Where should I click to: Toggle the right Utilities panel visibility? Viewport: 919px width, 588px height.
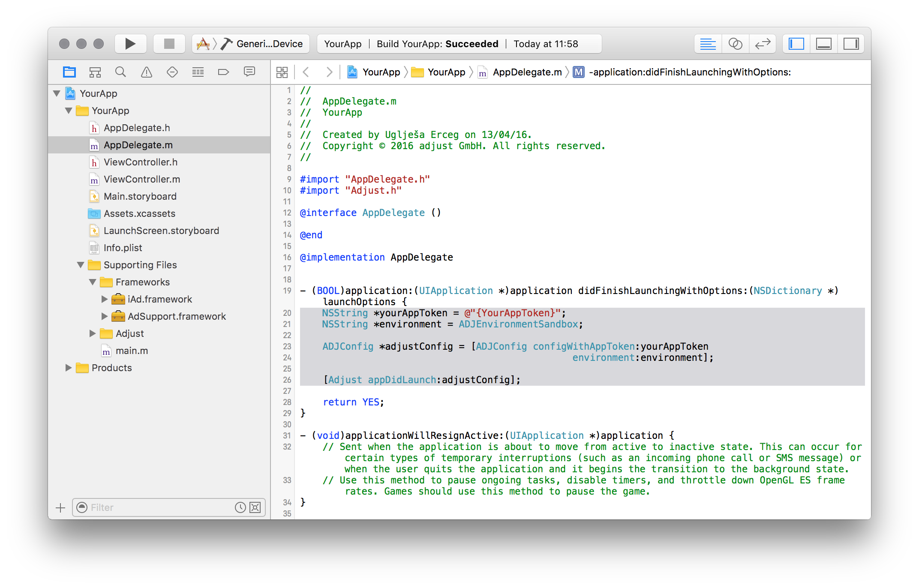(x=851, y=44)
